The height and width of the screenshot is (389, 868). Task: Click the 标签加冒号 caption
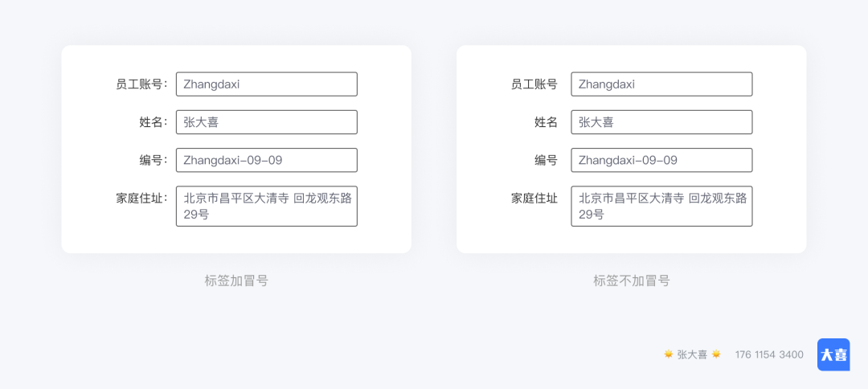point(236,281)
